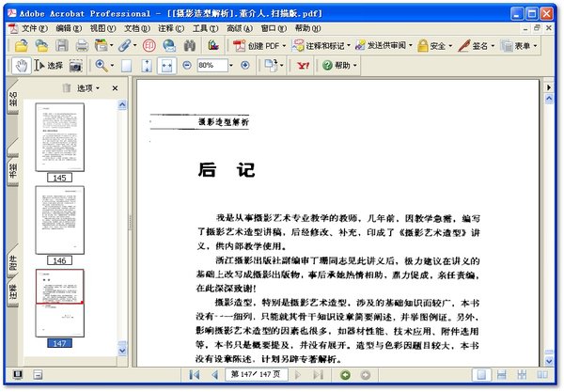Open the 表单 dropdown
Screen dimensions: 564x392
[x=519, y=46]
